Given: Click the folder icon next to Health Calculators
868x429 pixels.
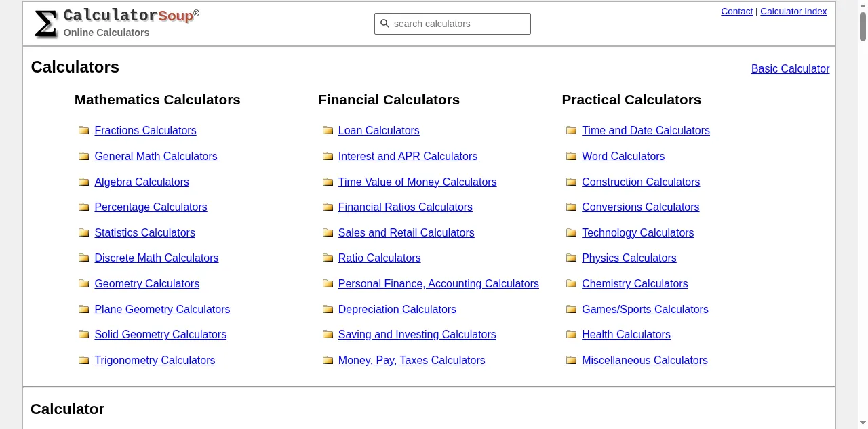Looking at the screenshot, I should click(x=571, y=334).
